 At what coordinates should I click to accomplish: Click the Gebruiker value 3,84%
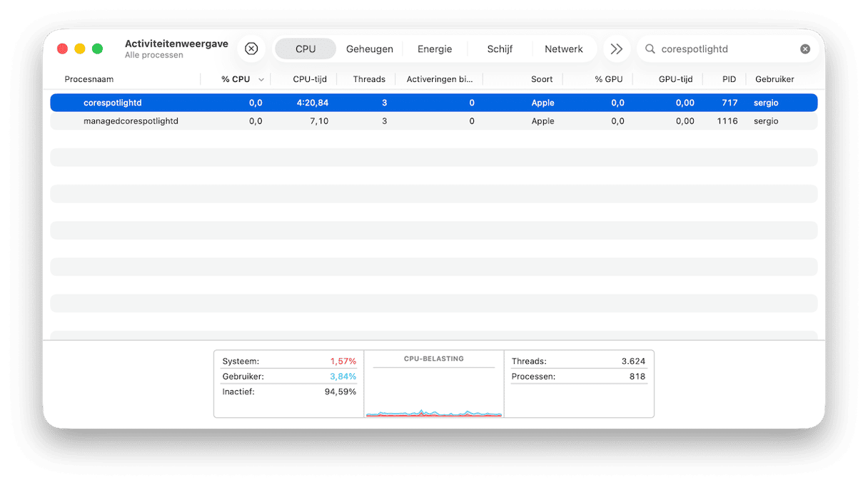click(x=343, y=377)
